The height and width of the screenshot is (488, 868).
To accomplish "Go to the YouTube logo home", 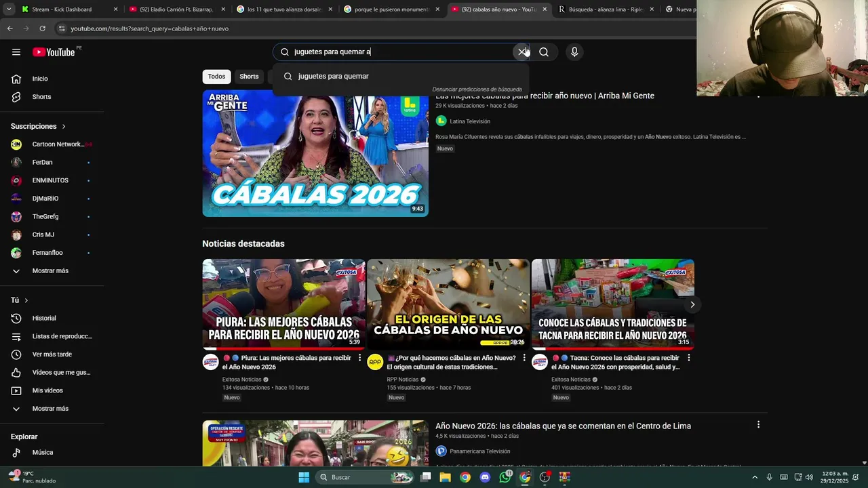I will coord(54,52).
